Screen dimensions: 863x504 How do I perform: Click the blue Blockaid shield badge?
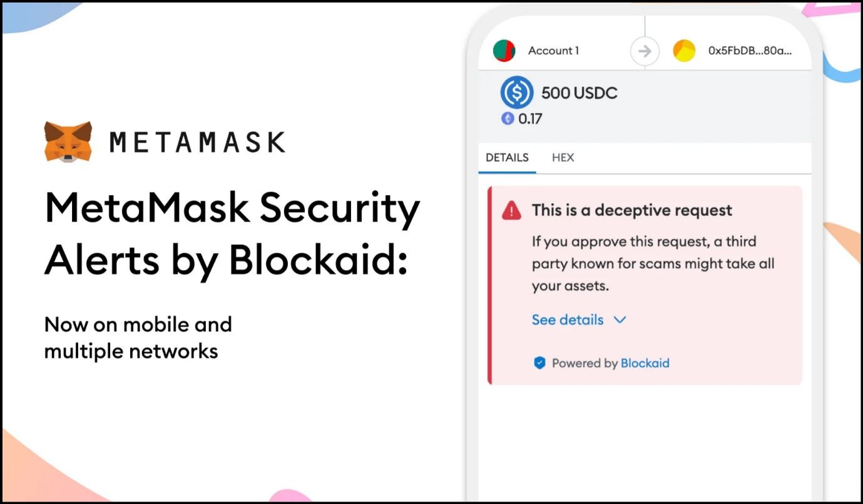(539, 363)
